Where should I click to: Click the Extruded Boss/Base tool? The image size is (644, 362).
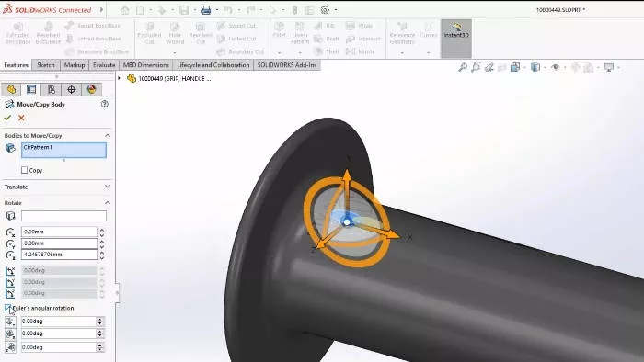pos(17,33)
